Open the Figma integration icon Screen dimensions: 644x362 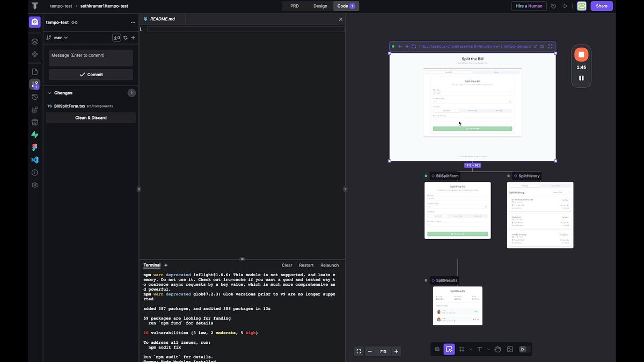pyautogui.click(x=35, y=147)
